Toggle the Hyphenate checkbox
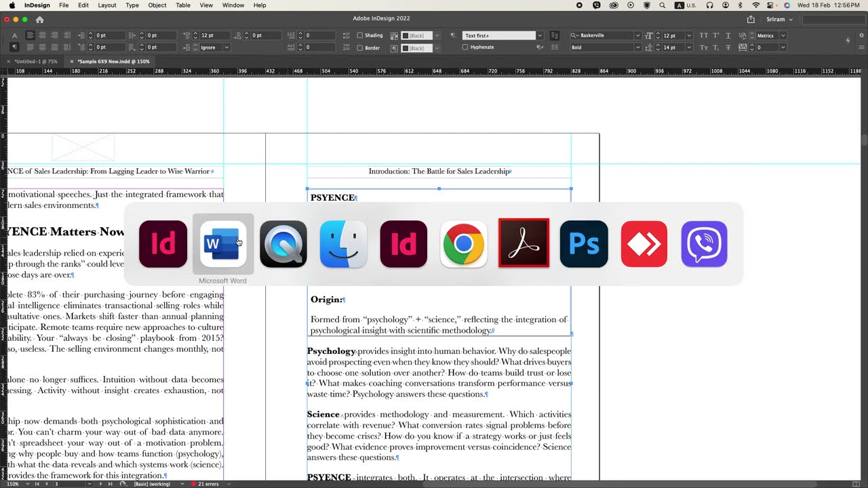This screenshot has height=488, width=868. point(465,47)
